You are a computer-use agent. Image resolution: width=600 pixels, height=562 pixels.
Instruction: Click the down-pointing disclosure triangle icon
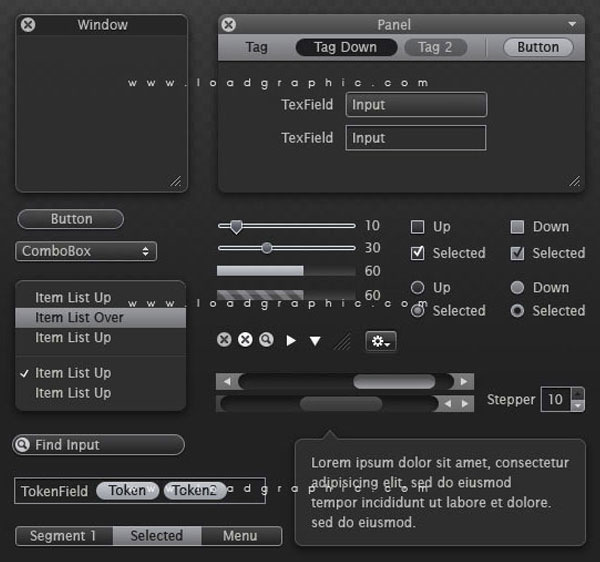click(x=315, y=341)
